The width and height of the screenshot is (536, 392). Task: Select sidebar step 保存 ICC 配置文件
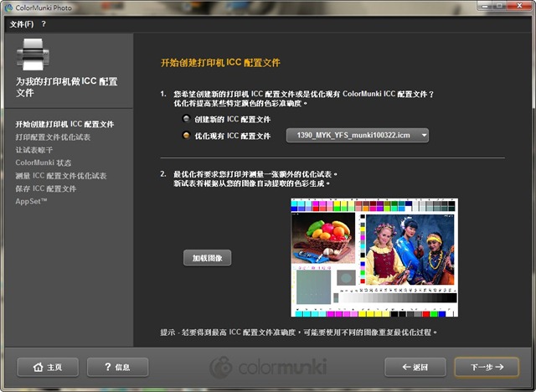46,188
